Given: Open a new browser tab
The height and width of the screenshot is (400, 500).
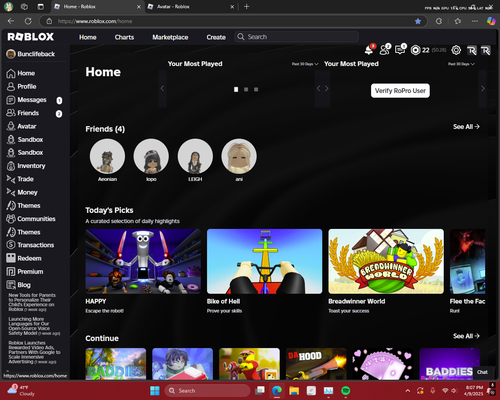Looking at the screenshot, I should (x=246, y=7).
